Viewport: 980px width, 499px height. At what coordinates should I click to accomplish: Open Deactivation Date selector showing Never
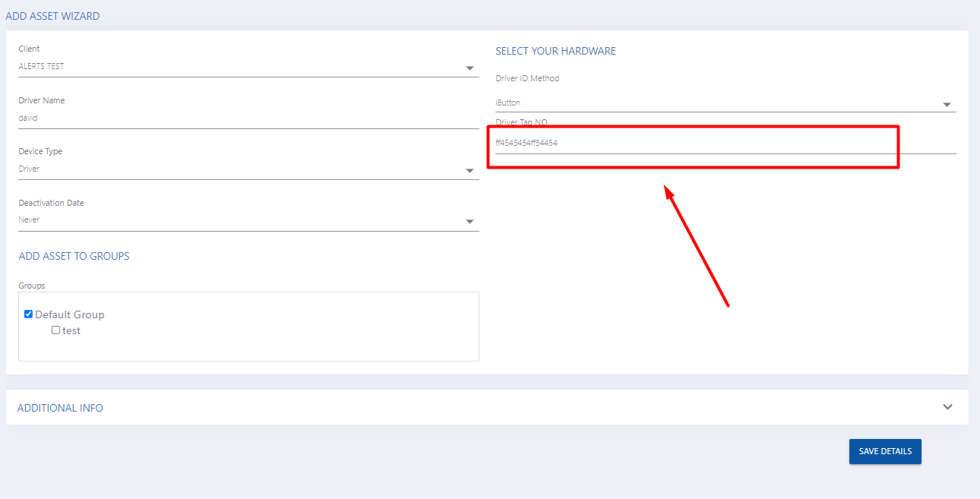228,220
